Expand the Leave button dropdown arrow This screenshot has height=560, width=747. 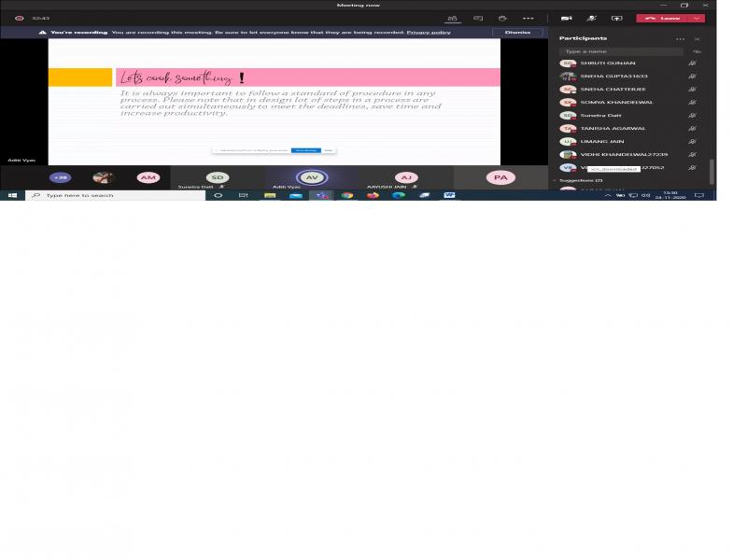(x=697, y=18)
